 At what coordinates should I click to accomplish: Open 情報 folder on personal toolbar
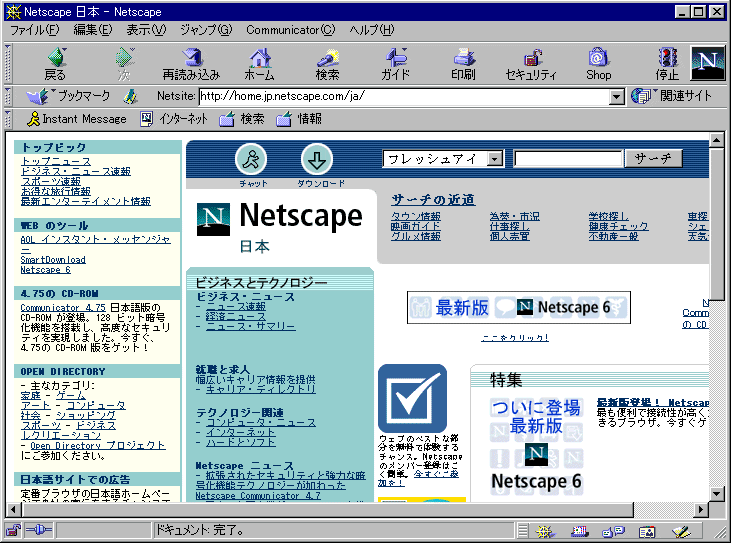(299, 119)
